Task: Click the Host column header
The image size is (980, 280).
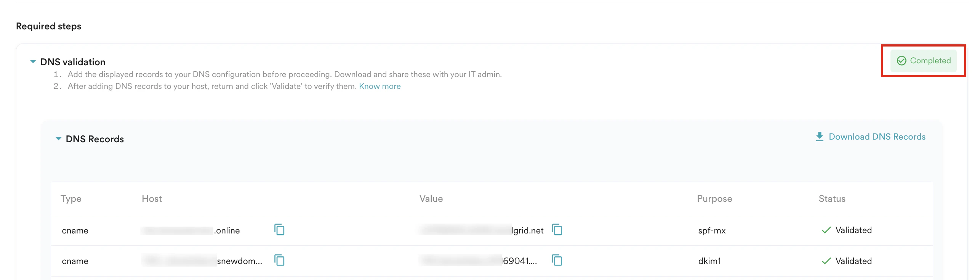Action: point(152,198)
